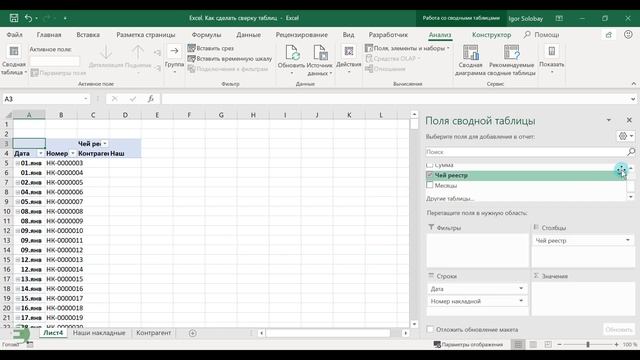Screen dimensions: 640x360
Task: Collapse the 01.янв date group in row 5
Action: (18, 163)
